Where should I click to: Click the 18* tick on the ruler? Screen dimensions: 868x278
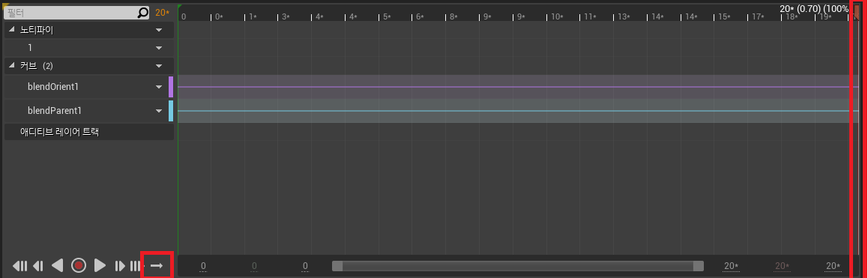pos(792,16)
